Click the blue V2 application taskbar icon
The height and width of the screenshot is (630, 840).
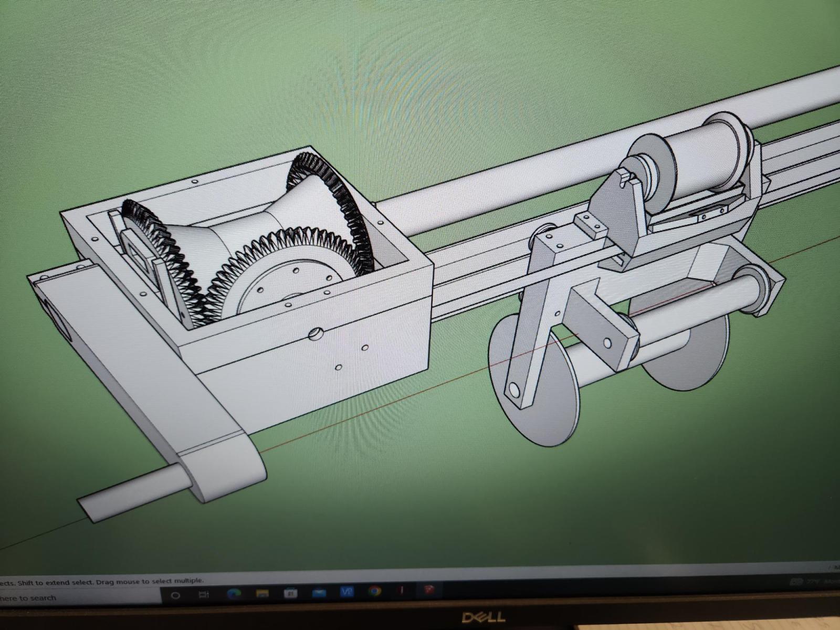[346, 592]
